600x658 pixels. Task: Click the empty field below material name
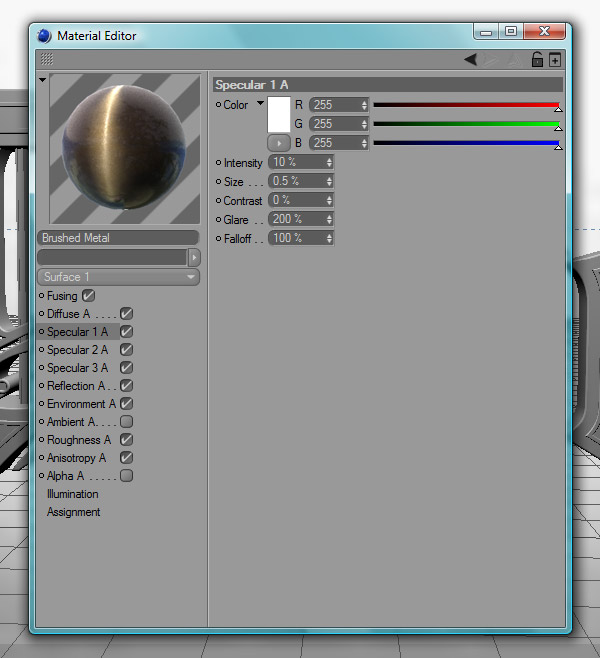[112, 257]
